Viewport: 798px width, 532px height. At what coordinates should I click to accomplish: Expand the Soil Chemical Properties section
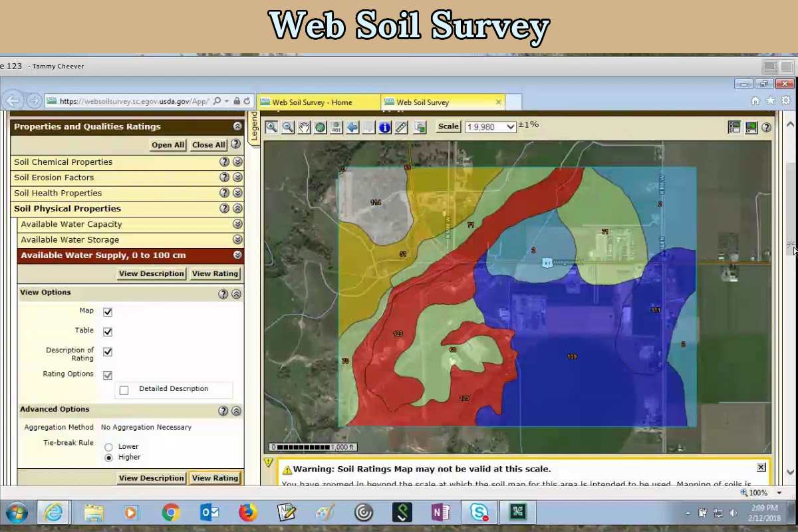[x=237, y=161]
